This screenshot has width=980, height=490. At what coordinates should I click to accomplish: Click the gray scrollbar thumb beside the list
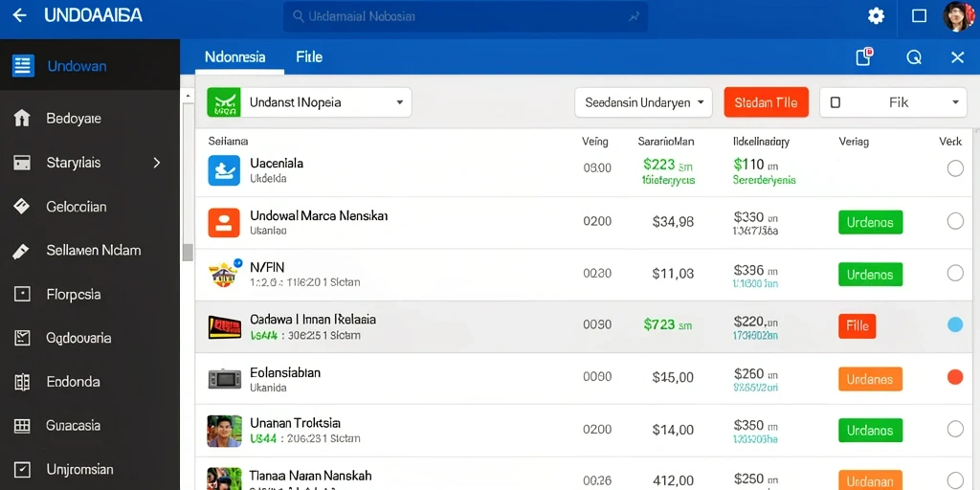pyautogui.click(x=188, y=253)
